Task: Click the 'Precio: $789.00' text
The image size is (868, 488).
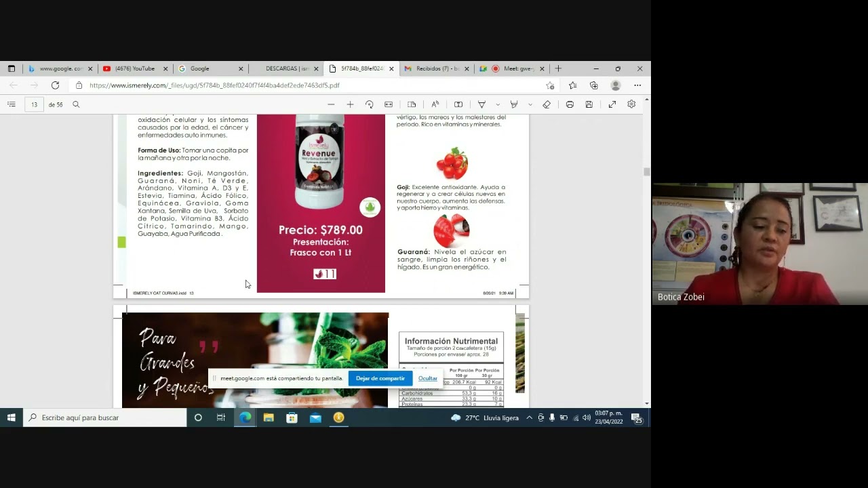Action: pos(320,230)
